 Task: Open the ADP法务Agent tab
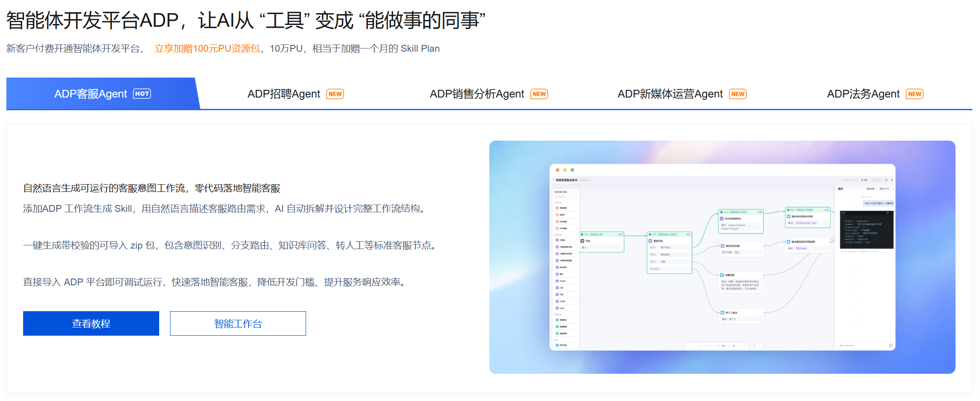(875, 94)
